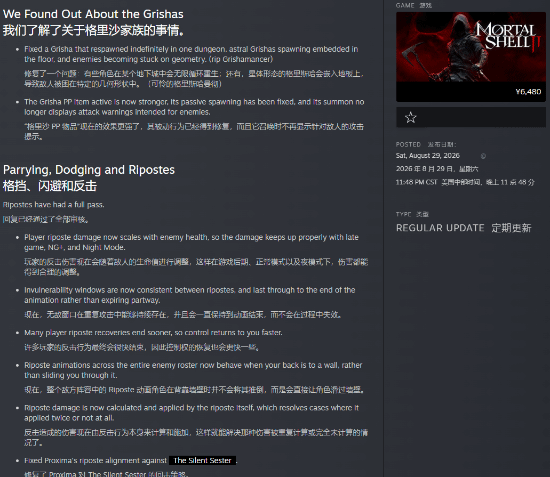
Task: Reveal the spoiler text 'The Silent Sester'
Action: (x=202, y=461)
